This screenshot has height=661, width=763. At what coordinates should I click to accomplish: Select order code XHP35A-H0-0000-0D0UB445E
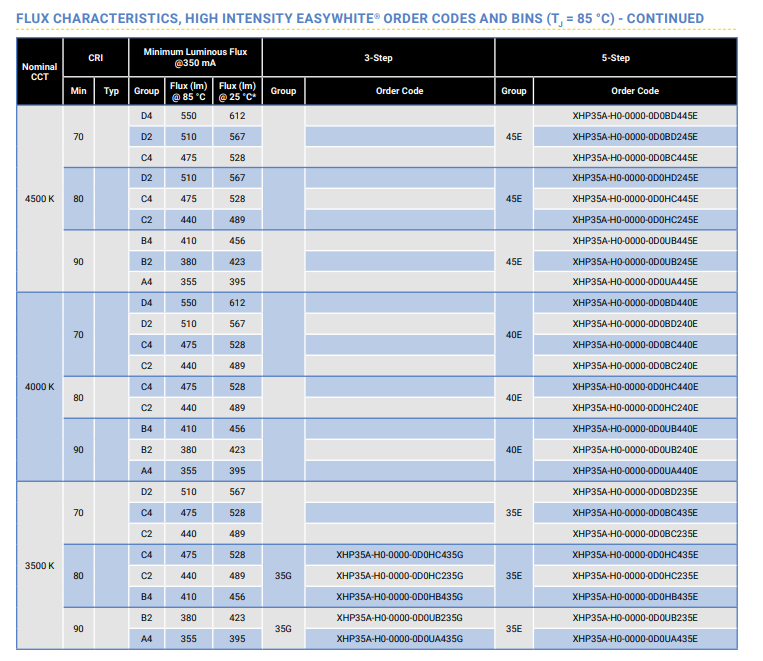(x=635, y=241)
